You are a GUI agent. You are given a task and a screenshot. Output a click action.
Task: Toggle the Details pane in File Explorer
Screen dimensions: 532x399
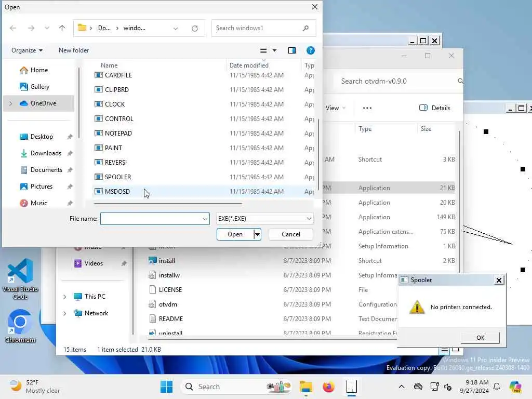click(435, 108)
